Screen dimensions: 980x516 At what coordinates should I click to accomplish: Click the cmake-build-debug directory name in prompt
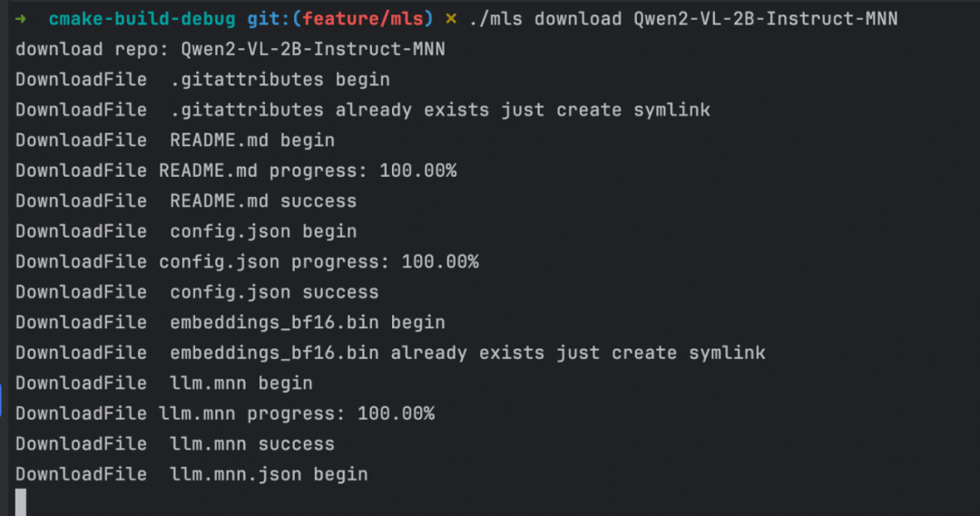click(x=142, y=18)
